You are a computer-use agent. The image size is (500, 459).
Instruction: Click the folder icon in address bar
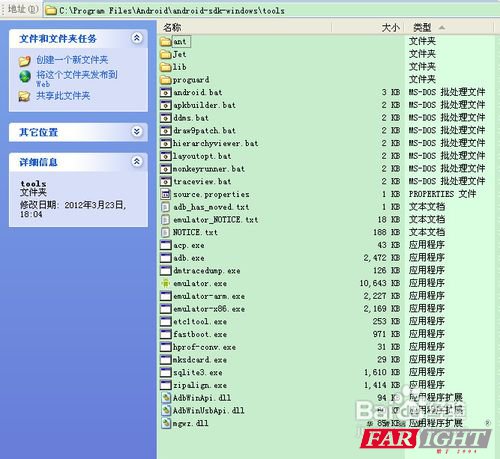pyautogui.click(x=51, y=10)
